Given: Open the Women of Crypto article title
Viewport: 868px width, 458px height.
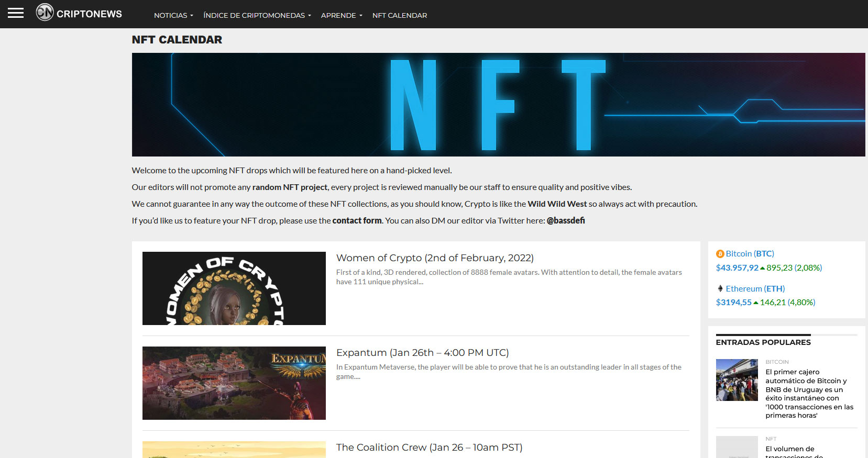Looking at the screenshot, I should (x=435, y=258).
